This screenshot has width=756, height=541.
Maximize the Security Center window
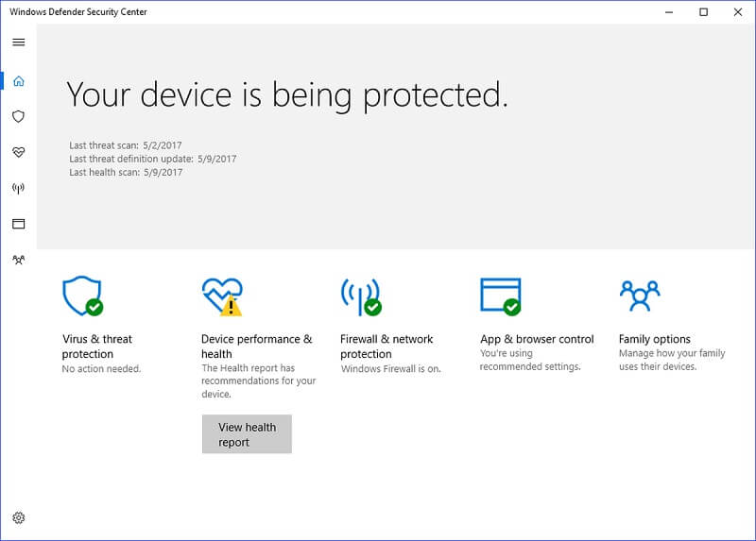tap(703, 12)
